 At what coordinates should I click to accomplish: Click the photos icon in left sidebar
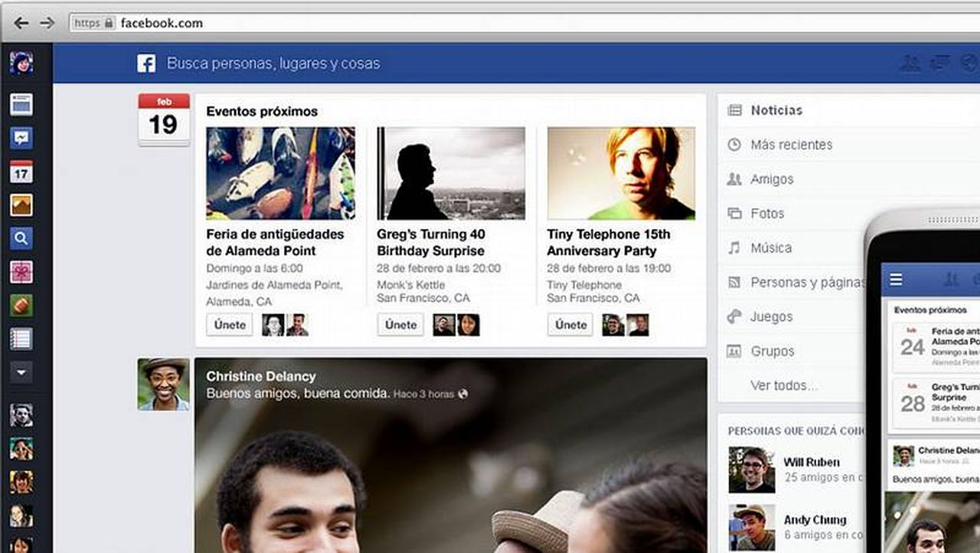21,205
